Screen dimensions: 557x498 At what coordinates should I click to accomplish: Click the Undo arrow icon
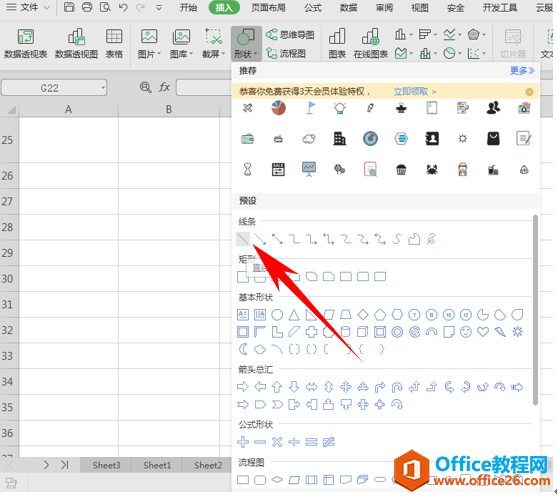pos(123,7)
